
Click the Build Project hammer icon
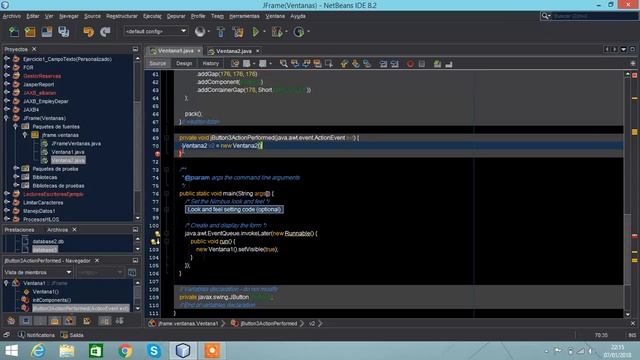pos(221,31)
